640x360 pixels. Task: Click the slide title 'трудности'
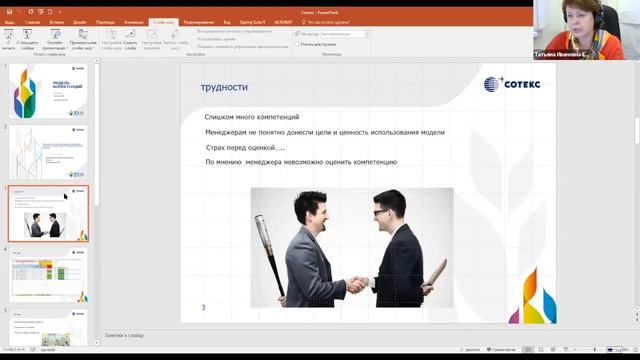224,87
